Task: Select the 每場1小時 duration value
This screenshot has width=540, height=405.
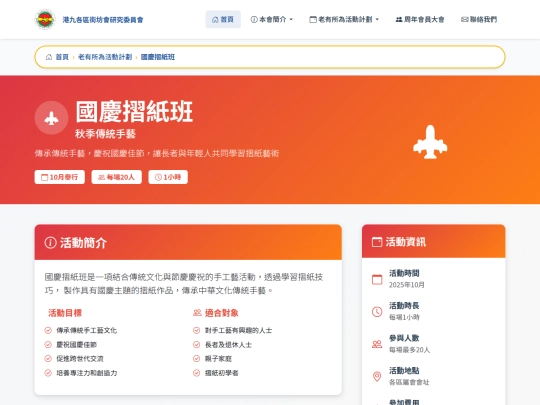Action: pyautogui.click(x=404, y=317)
